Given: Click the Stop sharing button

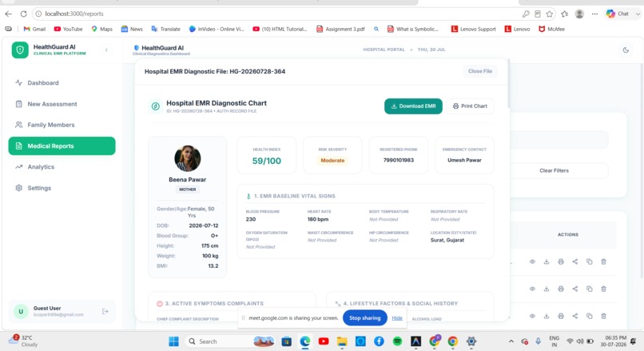Looking at the screenshot, I should [x=364, y=318].
